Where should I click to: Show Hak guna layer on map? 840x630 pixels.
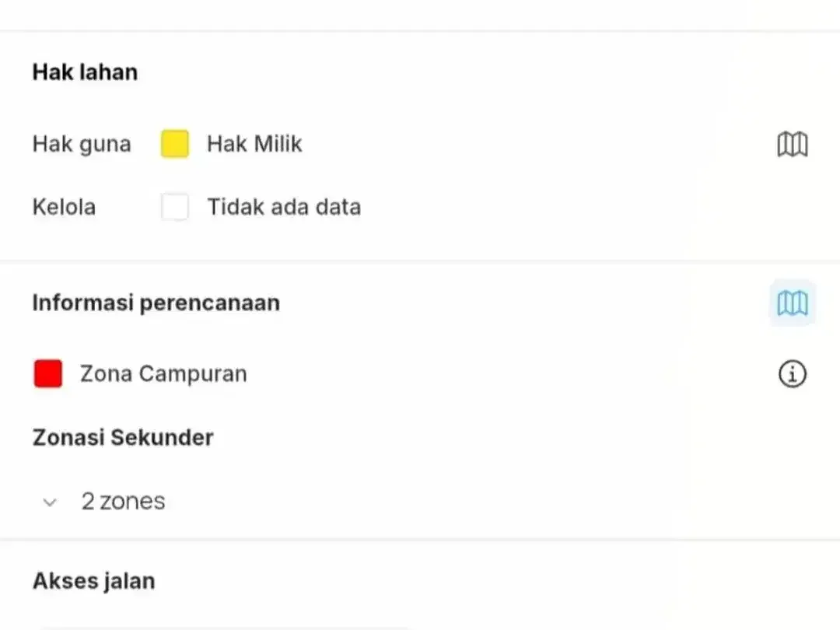coord(793,144)
